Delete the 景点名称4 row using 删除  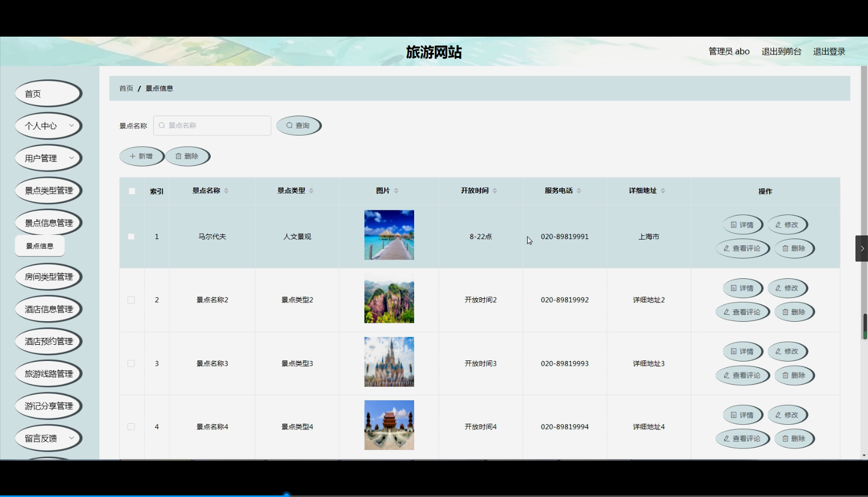(793, 439)
